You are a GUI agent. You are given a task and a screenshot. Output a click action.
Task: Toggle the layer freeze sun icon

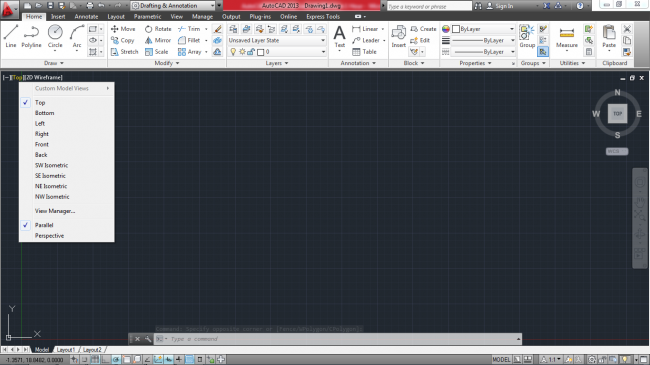(x=243, y=52)
